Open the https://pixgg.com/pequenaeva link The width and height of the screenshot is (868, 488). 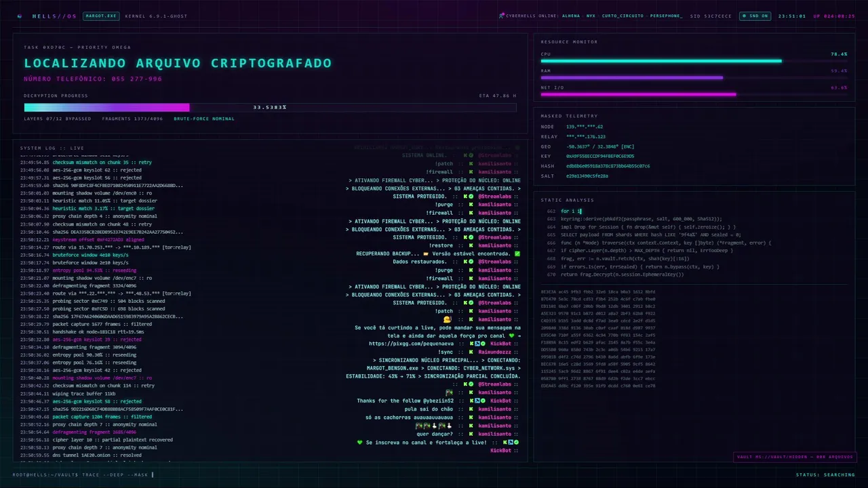pos(410,344)
